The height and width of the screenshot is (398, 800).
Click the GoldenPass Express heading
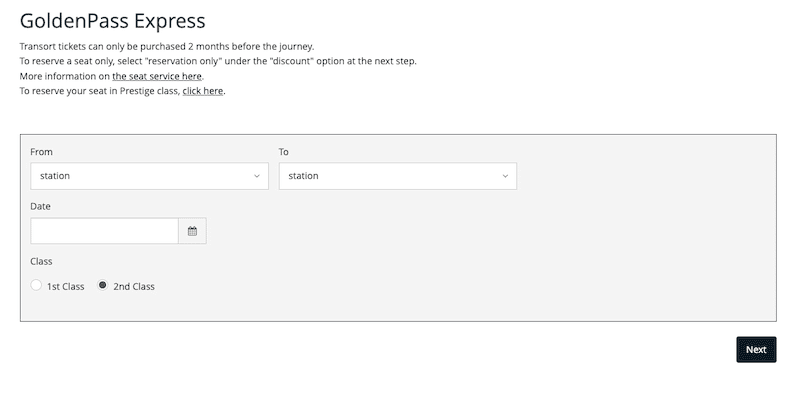coord(112,21)
